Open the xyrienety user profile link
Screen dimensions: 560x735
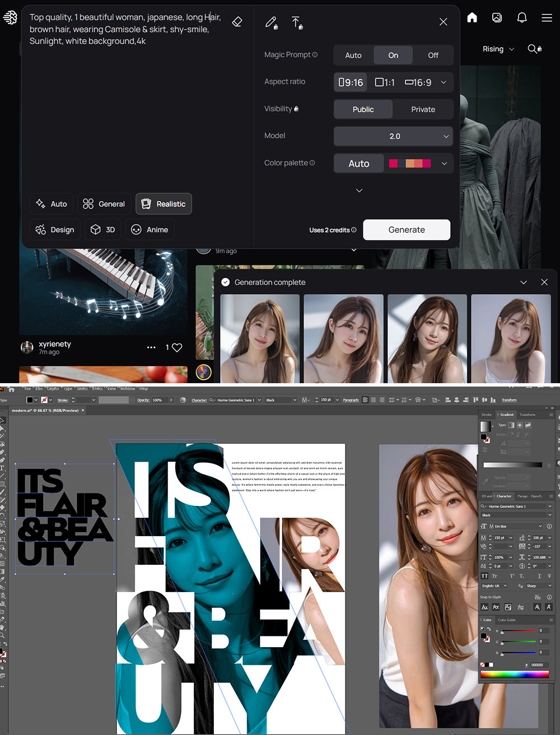tap(55, 344)
